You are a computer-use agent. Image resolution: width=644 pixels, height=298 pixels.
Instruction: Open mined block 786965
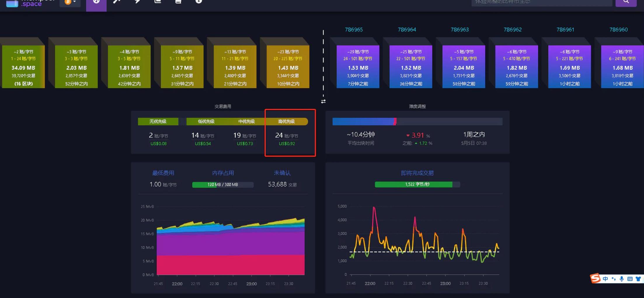358,66
